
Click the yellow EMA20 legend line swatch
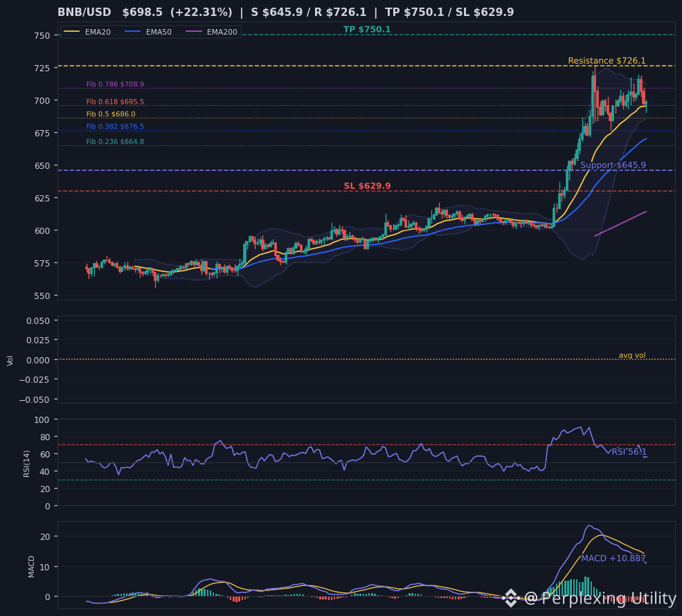tap(72, 32)
